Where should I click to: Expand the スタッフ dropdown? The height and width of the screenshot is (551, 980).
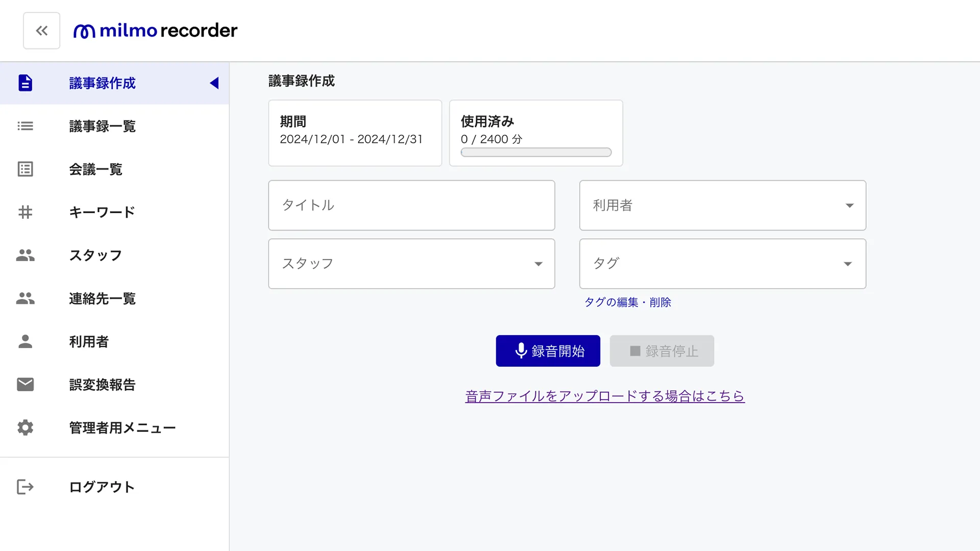click(411, 264)
